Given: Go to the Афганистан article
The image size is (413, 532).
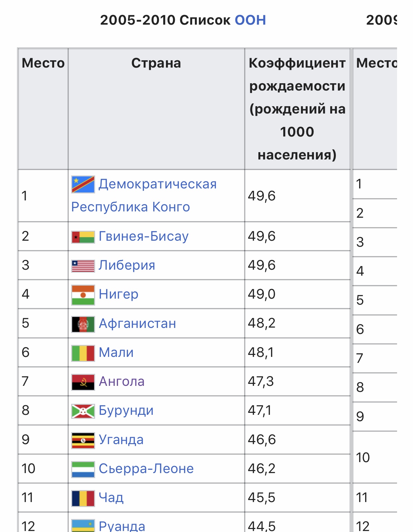Looking at the screenshot, I should click(x=137, y=324).
